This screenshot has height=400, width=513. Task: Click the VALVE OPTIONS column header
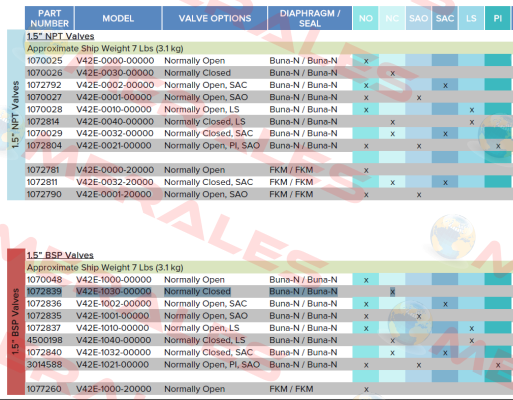tap(215, 18)
